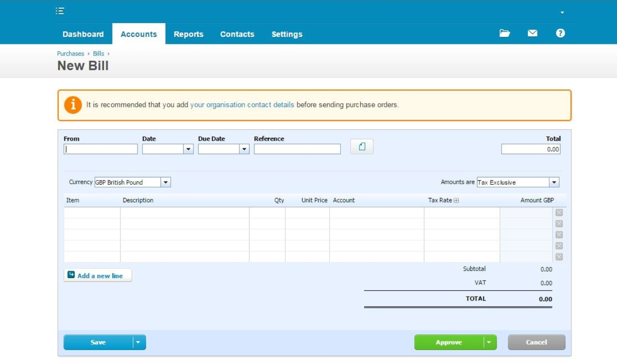Open the mail envelope icon
This screenshot has width=617, height=364.
coord(532,33)
